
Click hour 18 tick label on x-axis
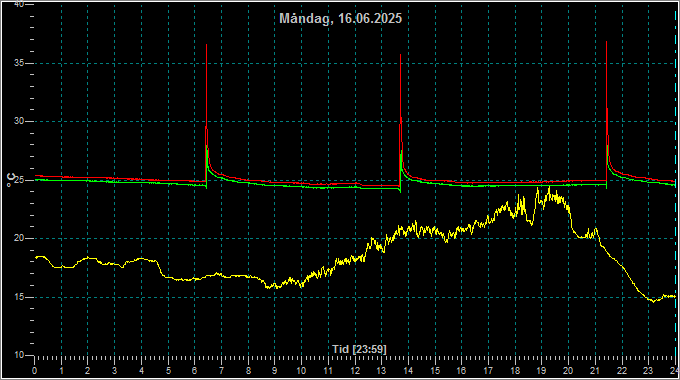(515, 371)
